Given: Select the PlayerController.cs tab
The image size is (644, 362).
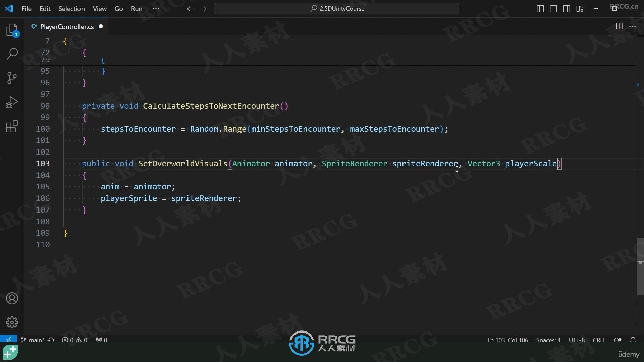Looking at the screenshot, I should point(67,27).
